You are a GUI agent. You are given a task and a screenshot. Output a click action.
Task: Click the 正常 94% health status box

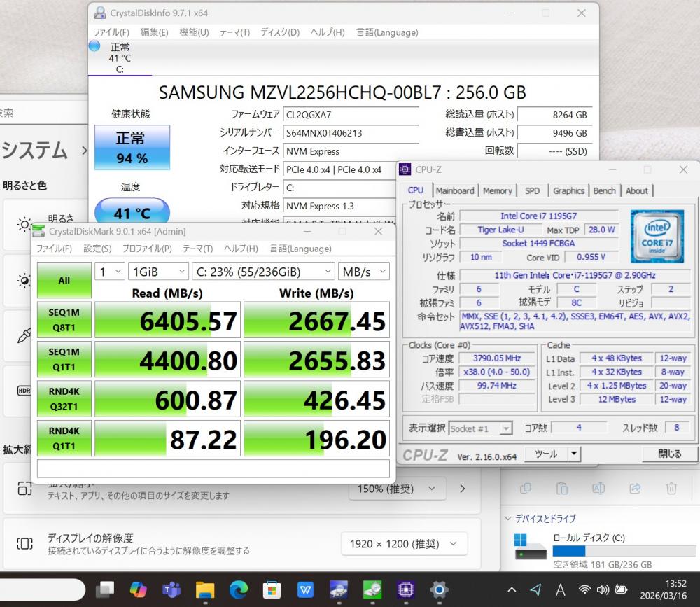[x=132, y=148]
